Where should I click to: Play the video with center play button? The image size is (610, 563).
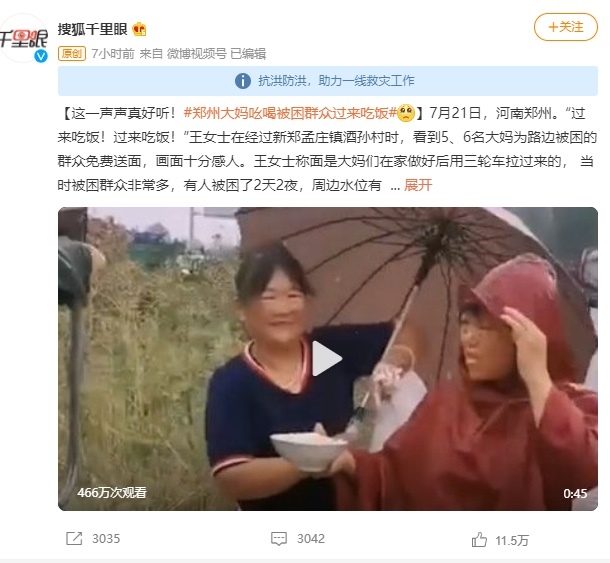coord(327,358)
